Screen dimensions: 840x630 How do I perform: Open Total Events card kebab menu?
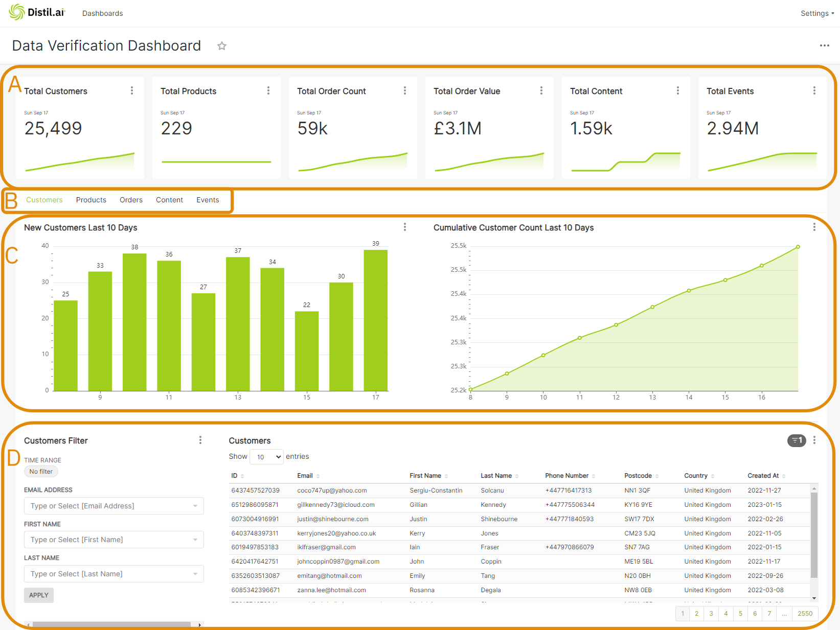point(814,90)
